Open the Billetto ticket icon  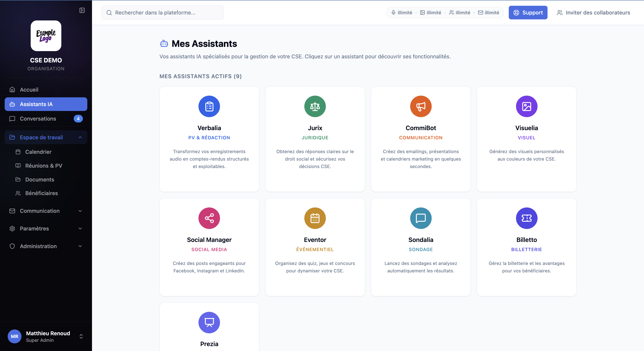(526, 218)
